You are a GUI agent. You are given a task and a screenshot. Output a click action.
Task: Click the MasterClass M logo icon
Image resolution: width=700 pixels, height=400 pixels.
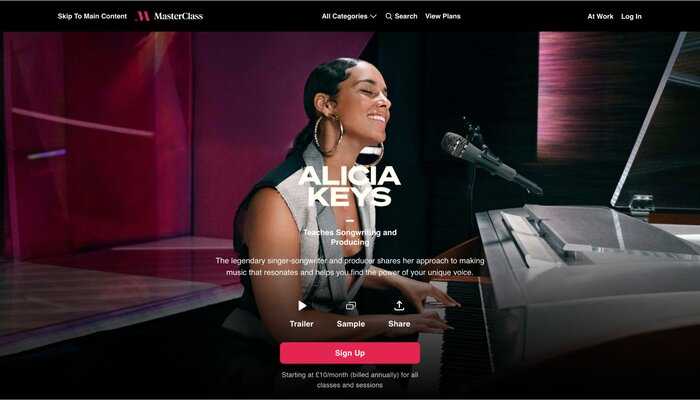tap(143, 16)
